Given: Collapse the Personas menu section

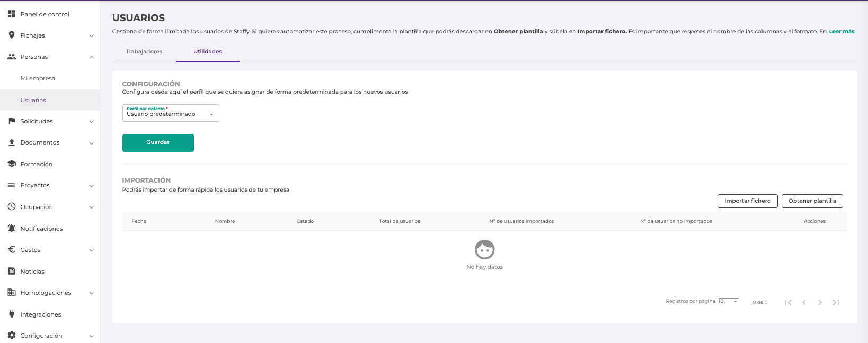Looking at the screenshot, I should point(91,57).
